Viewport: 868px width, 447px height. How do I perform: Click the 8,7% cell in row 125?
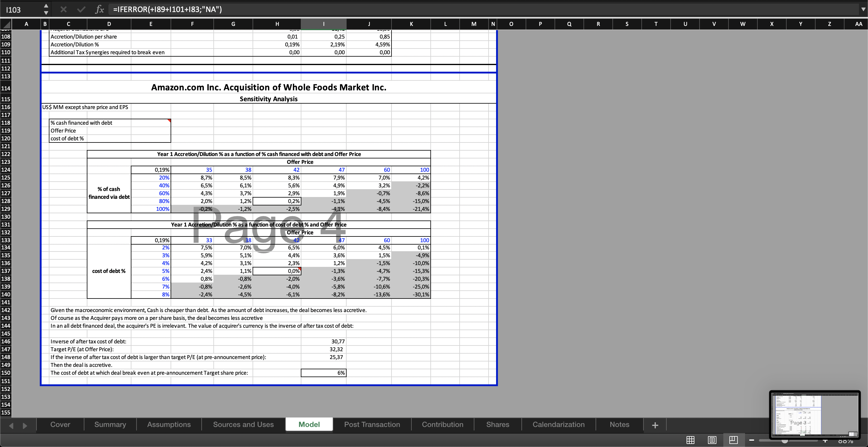pos(192,177)
